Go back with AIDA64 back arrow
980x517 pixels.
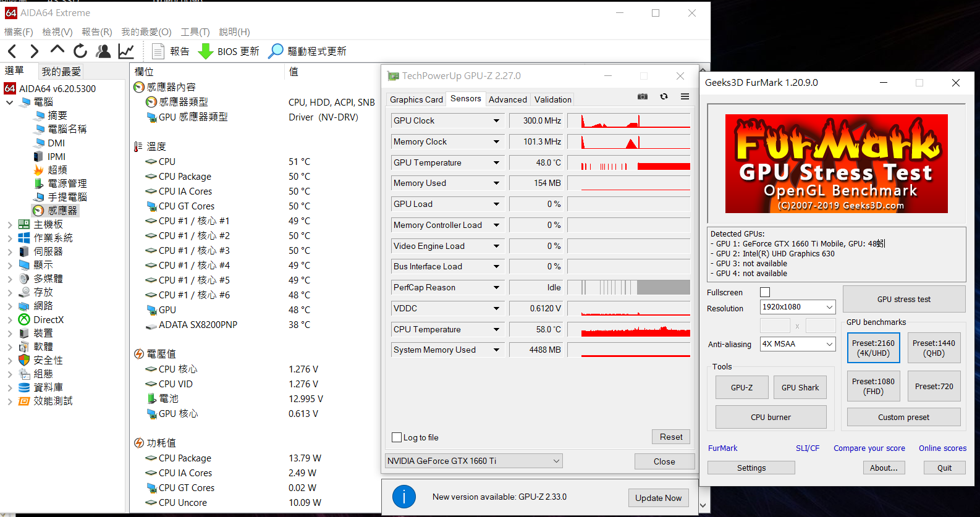(12, 51)
